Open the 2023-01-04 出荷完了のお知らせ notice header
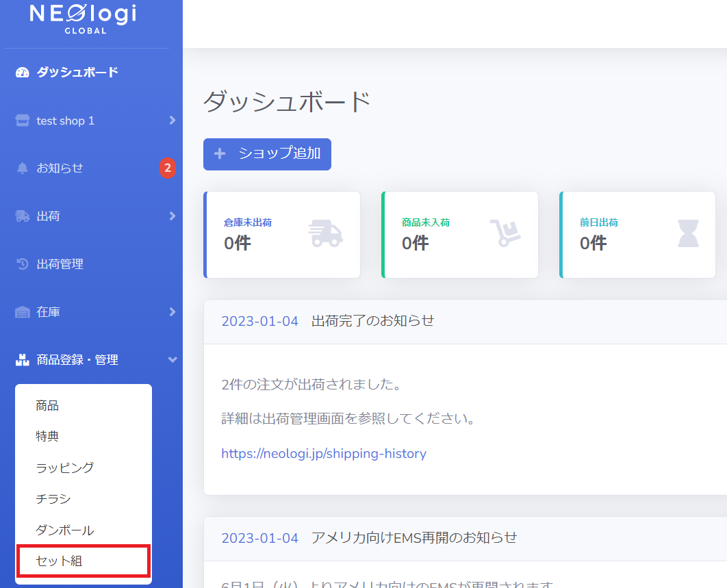 (465, 321)
